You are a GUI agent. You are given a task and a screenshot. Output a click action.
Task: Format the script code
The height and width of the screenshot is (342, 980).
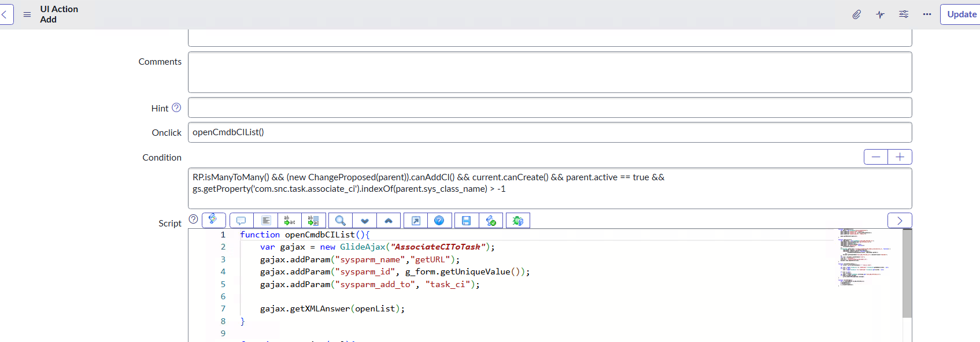[266, 221]
